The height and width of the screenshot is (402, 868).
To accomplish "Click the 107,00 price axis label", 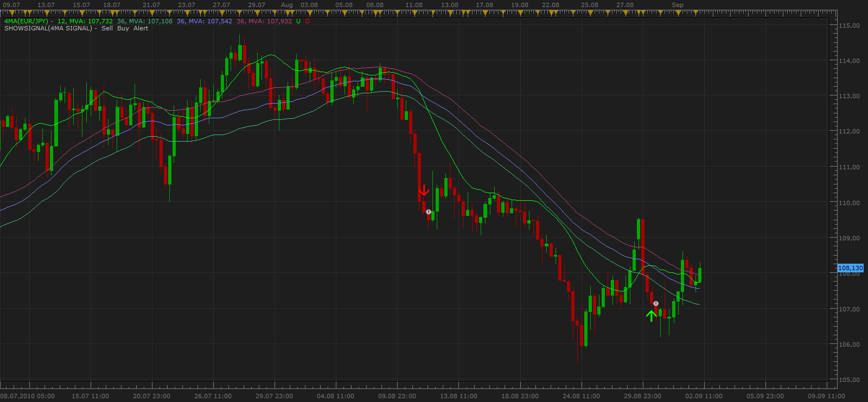I will [x=849, y=309].
